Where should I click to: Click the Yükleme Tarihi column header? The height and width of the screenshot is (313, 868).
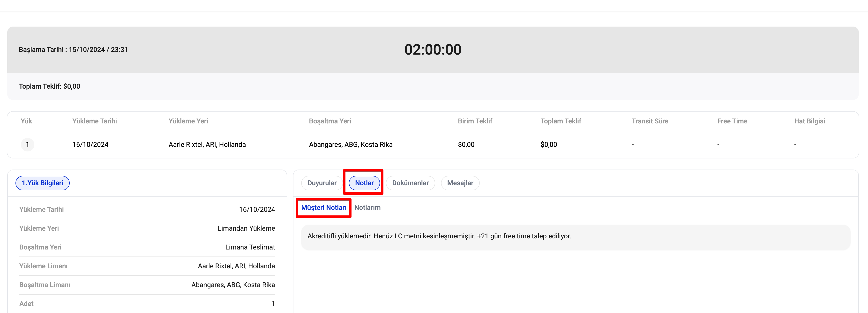click(94, 121)
